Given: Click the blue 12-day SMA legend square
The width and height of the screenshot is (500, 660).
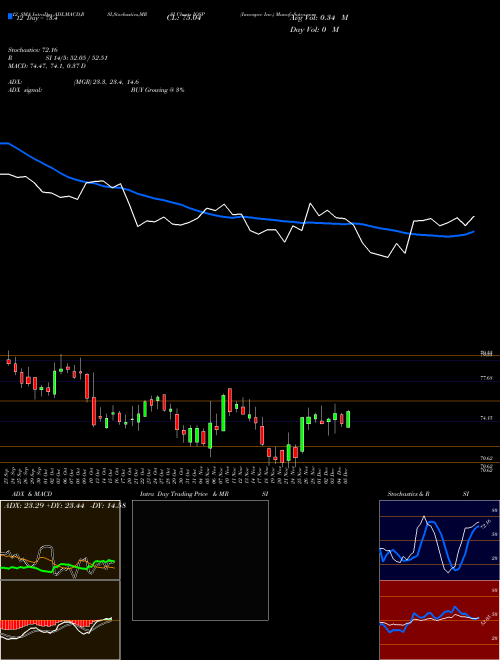Looking at the screenshot, I should click(x=10, y=17).
